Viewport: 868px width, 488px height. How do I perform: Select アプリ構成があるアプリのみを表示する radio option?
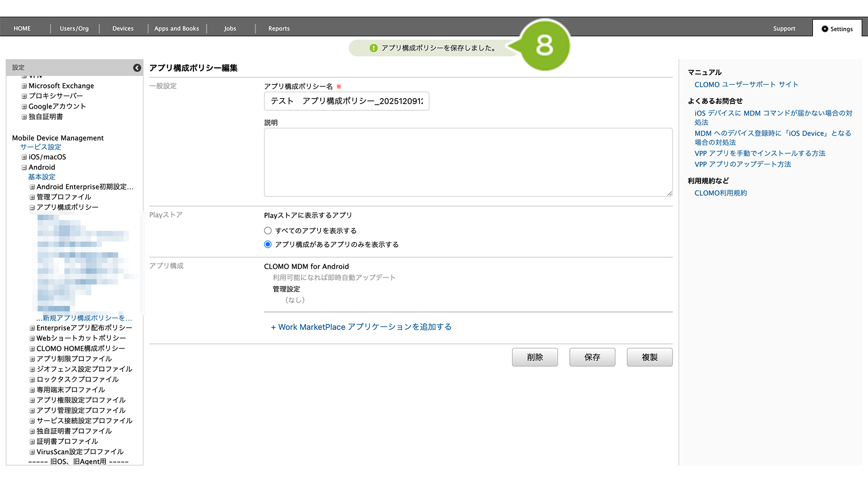tap(268, 244)
